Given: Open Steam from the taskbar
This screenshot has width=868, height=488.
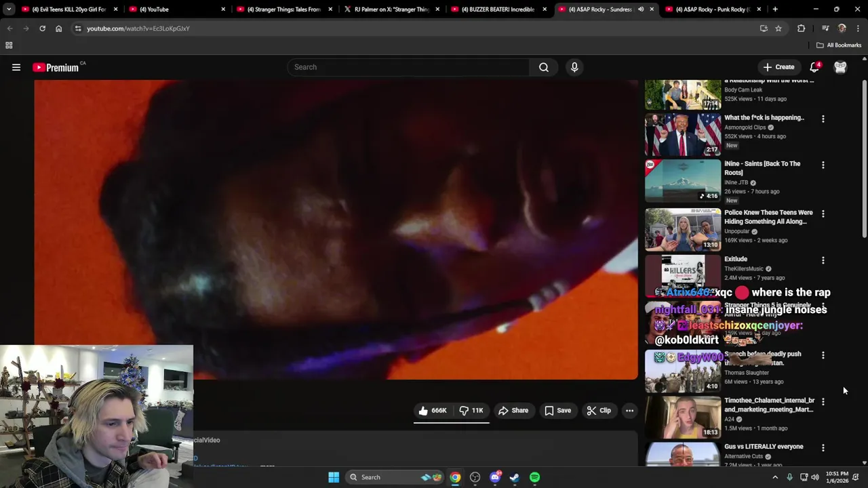Looking at the screenshot, I should pos(515,477).
